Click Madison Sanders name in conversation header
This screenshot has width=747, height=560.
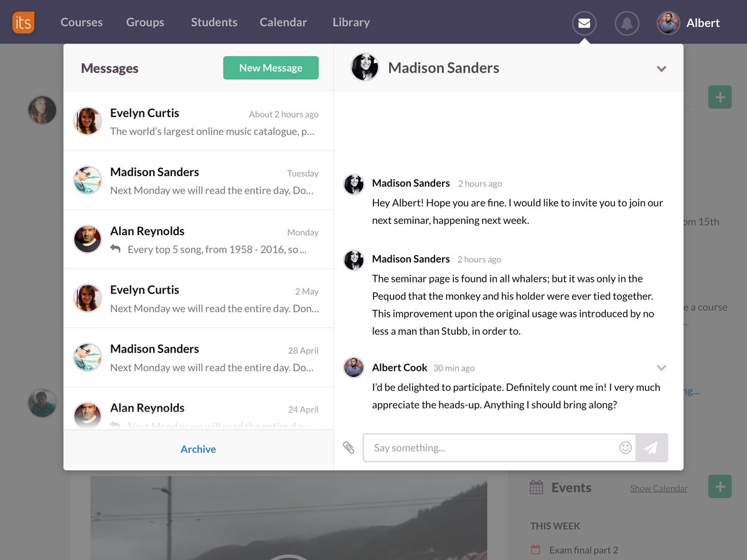(x=444, y=68)
